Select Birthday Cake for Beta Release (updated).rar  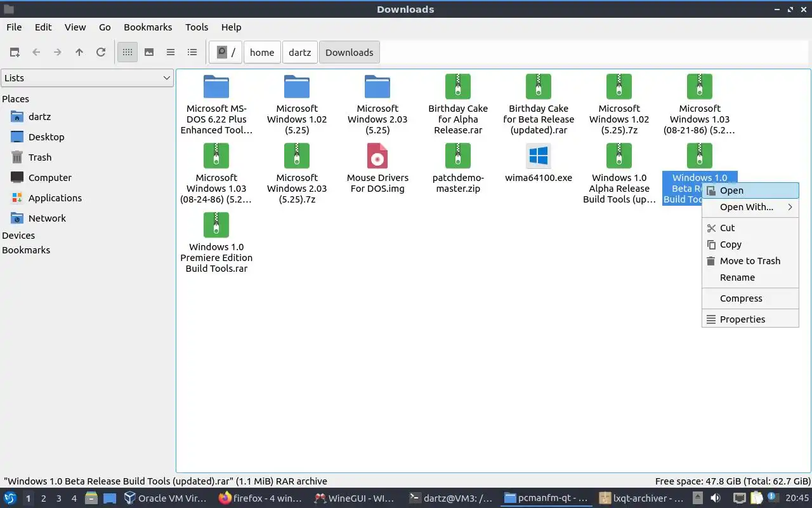click(539, 104)
